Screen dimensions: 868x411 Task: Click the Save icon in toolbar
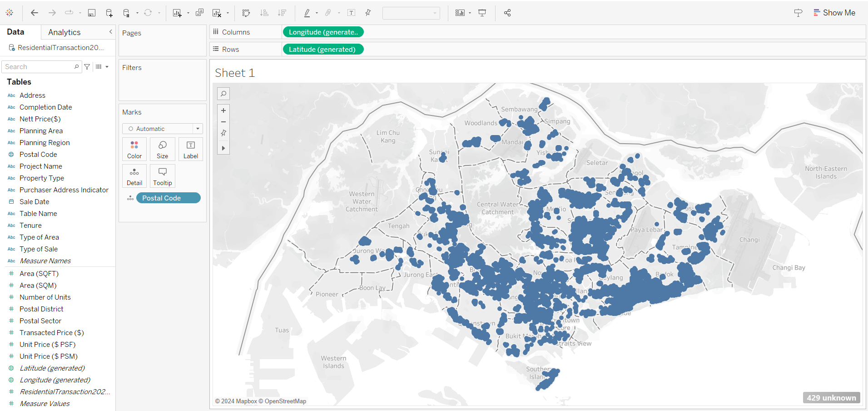click(x=92, y=13)
